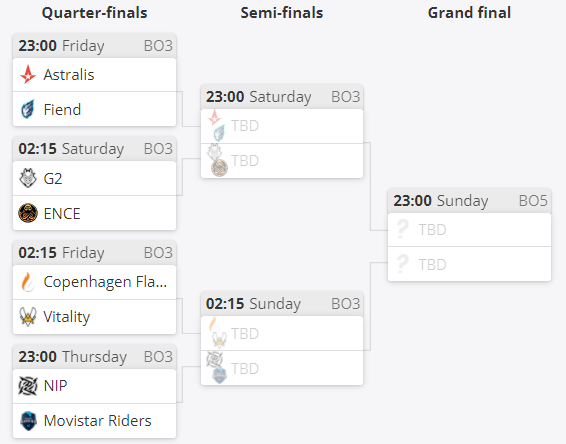Image resolution: width=566 pixels, height=444 pixels.
Task: Click the Fiend team logo
Action: click(x=28, y=109)
